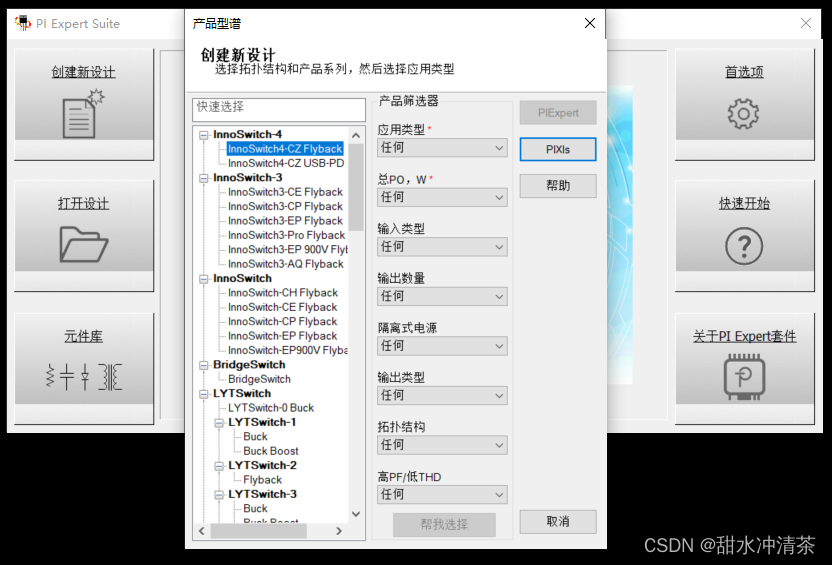Collapse the InnoSwitch tree node
This screenshot has height=565, width=832.
click(x=203, y=279)
